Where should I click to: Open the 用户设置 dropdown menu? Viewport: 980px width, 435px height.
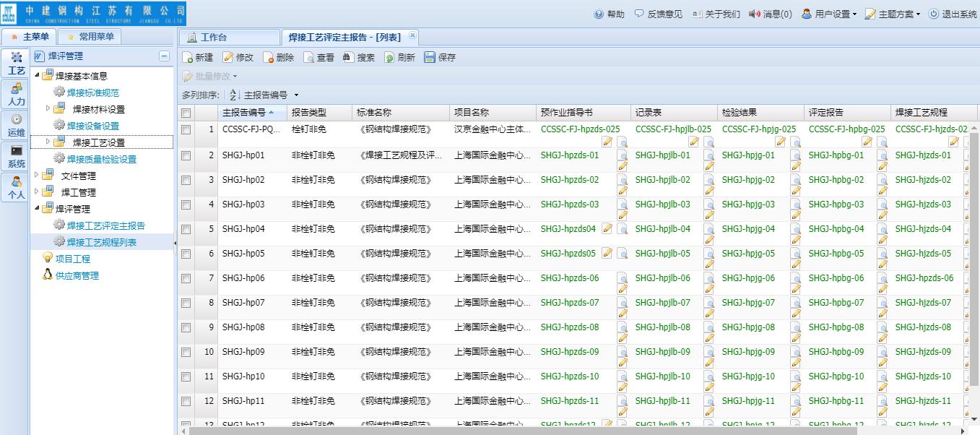click(829, 14)
